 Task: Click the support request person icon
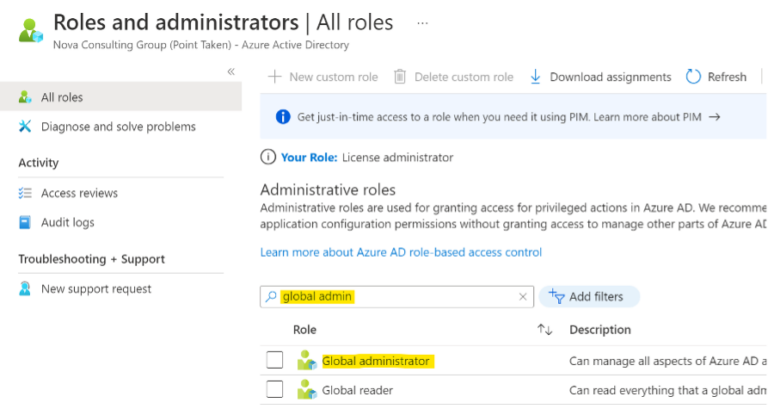pyautogui.click(x=25, y=289)
